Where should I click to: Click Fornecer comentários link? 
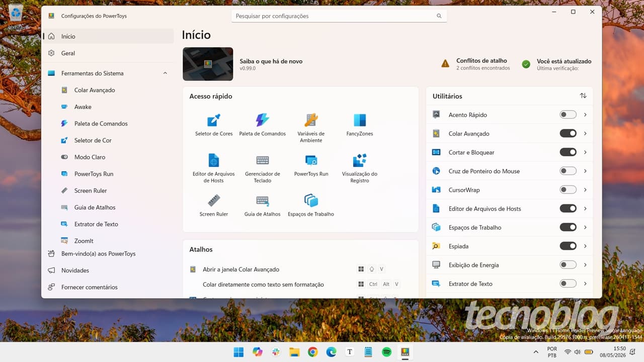coord(109,287)
